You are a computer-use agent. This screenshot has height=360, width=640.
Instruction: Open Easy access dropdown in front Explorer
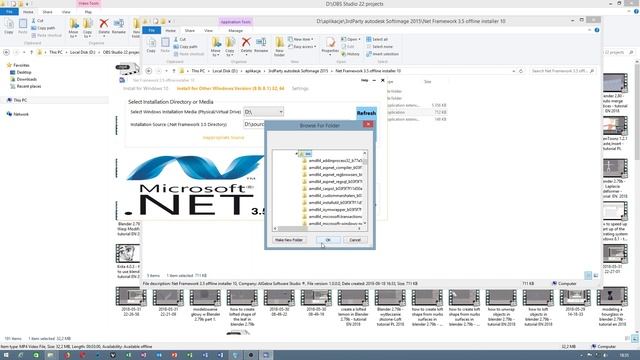coord(302,47)
